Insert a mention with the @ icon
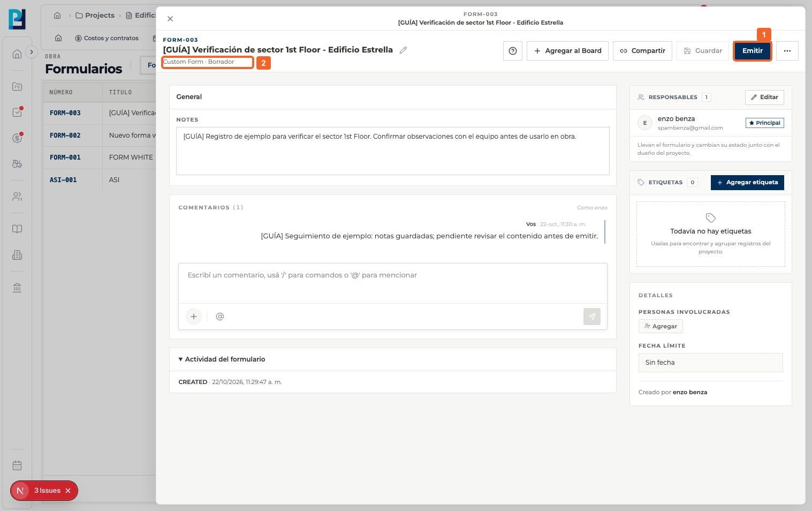This screenshot has width=812, height=511. point(220,317)
